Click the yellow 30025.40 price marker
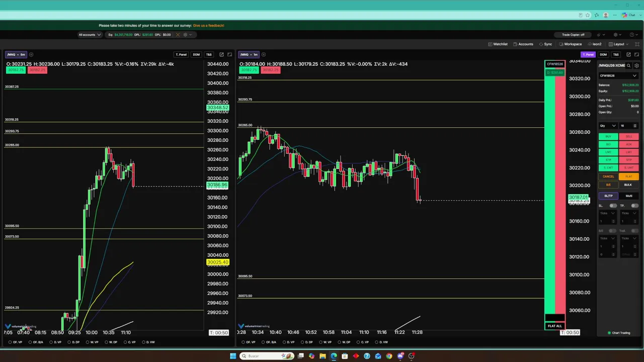Viewport: 644px width, 362px height. (x=218, y=262)
